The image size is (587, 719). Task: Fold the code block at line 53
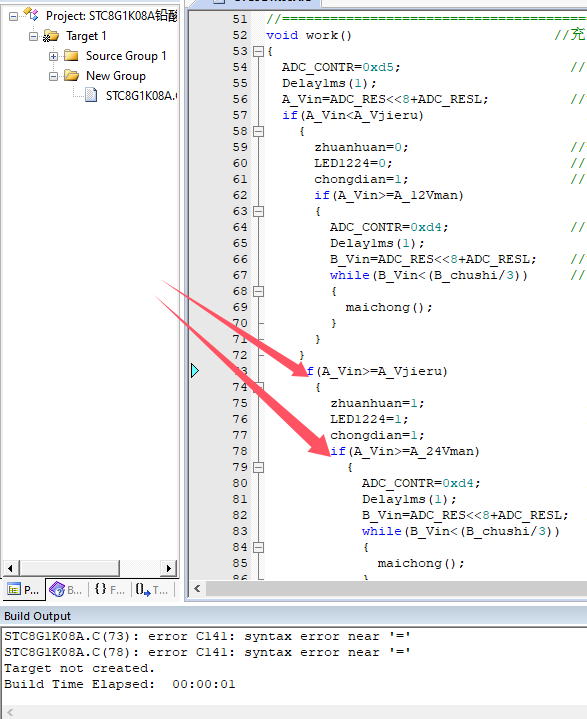coord(259,51)
